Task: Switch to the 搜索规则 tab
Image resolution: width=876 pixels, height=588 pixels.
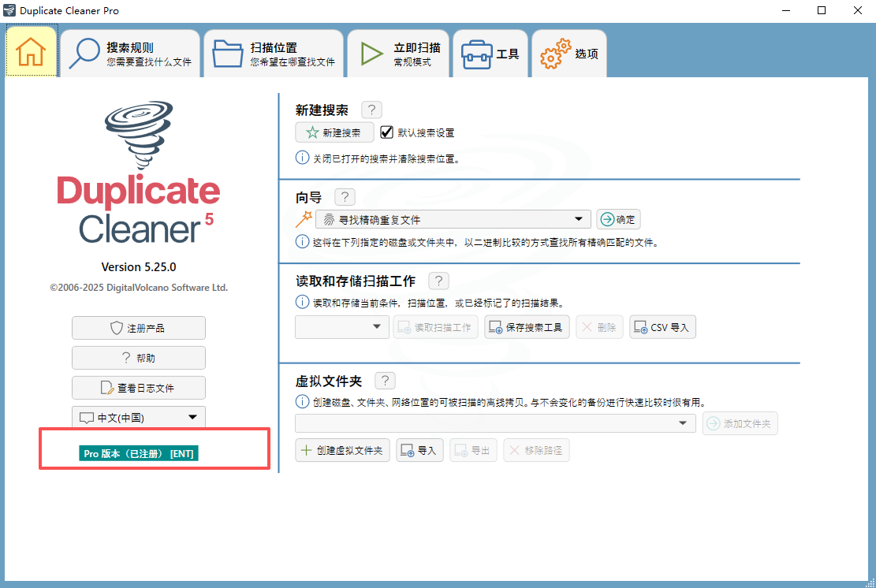Action: pos(131,53)
